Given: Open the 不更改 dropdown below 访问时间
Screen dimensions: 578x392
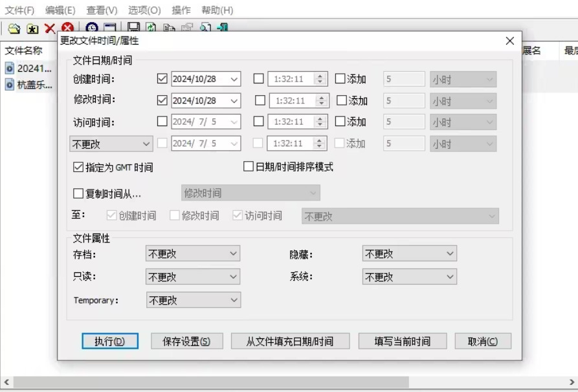Looking at the screenshot, I should (111, 144).
